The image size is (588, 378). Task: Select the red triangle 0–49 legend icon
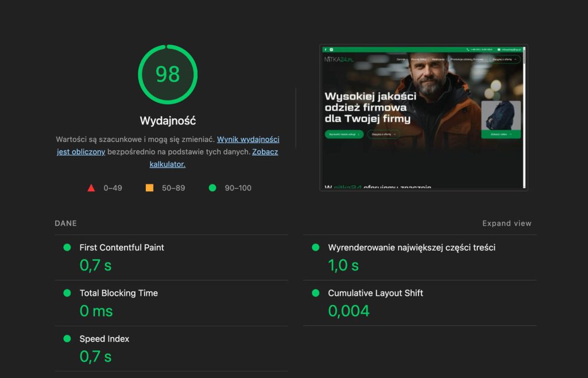(x=91, y=187)
